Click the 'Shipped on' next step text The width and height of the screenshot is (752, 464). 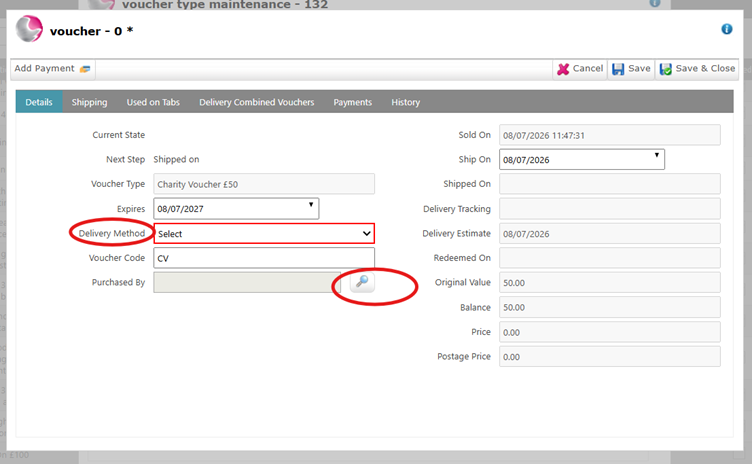tap(176, 159)
